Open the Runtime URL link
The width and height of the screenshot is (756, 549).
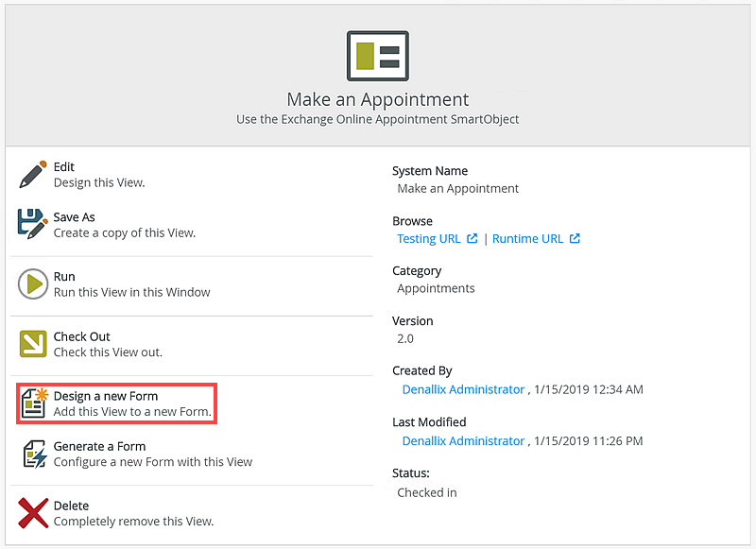pyautogui.click(x=527, y=239)
